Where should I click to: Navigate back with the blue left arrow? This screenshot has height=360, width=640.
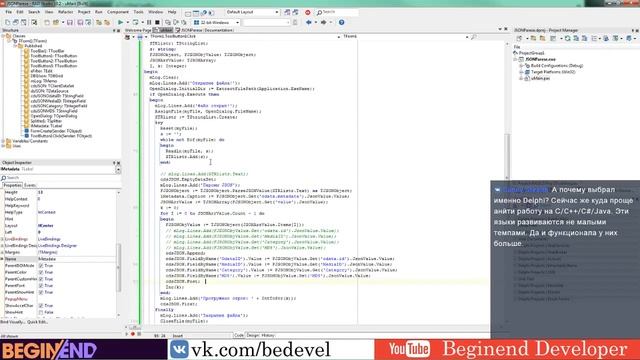[x=309, y=22]
